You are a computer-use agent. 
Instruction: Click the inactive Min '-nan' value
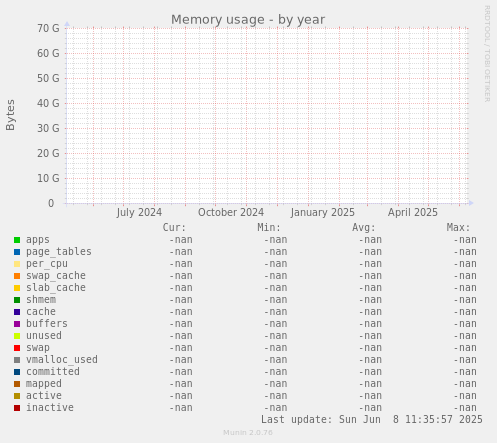coord(275,408)
